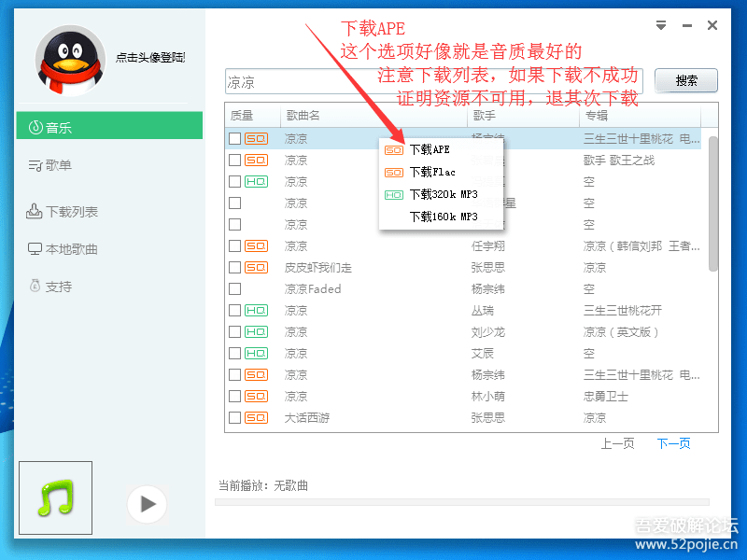This screenshot has height=560, width=747.
Task: Select 下载320k MP3 from the context menu
Action: point(441,194)
